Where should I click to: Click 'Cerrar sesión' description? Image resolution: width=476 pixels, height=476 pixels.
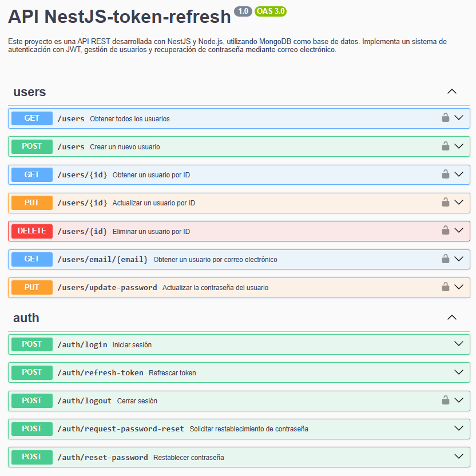coord(137,401)
